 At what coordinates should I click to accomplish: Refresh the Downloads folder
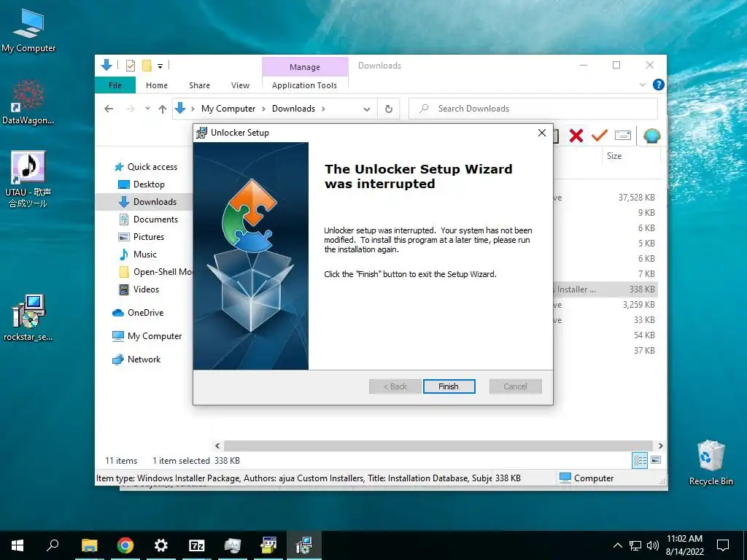click(x=389, y=109)
